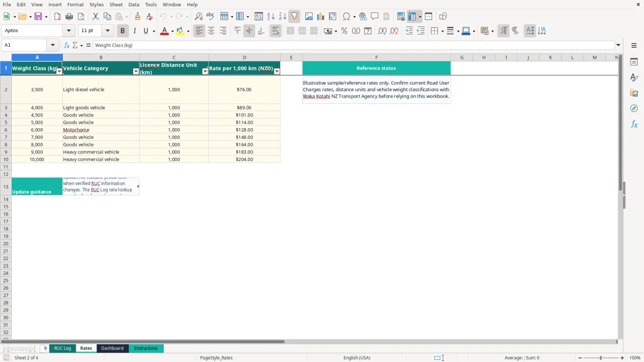The height and width of the screenshot is (362, 644).
Task: Add a decimal place
Action: coord(382,31)
